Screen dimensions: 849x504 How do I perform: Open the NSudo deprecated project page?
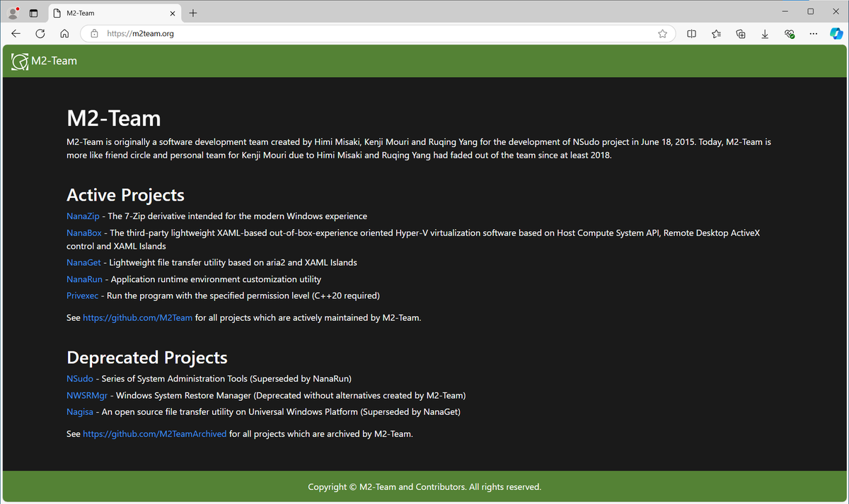(80, 378)
